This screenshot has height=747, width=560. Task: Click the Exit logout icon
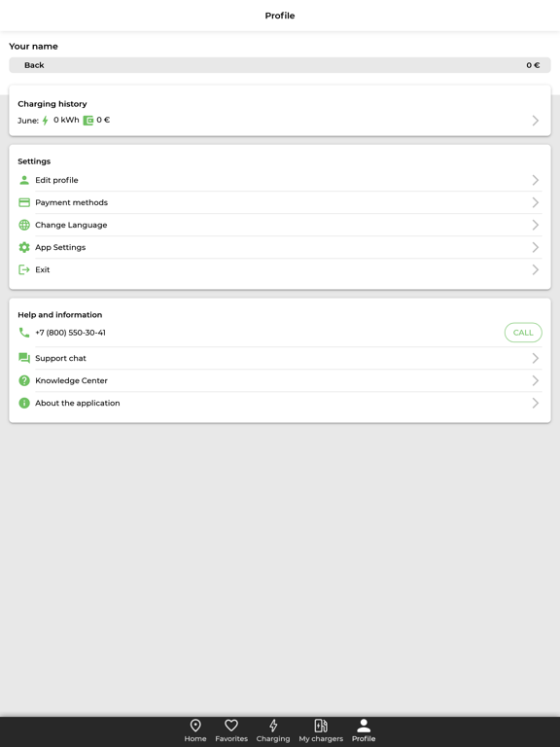point(23,269)
